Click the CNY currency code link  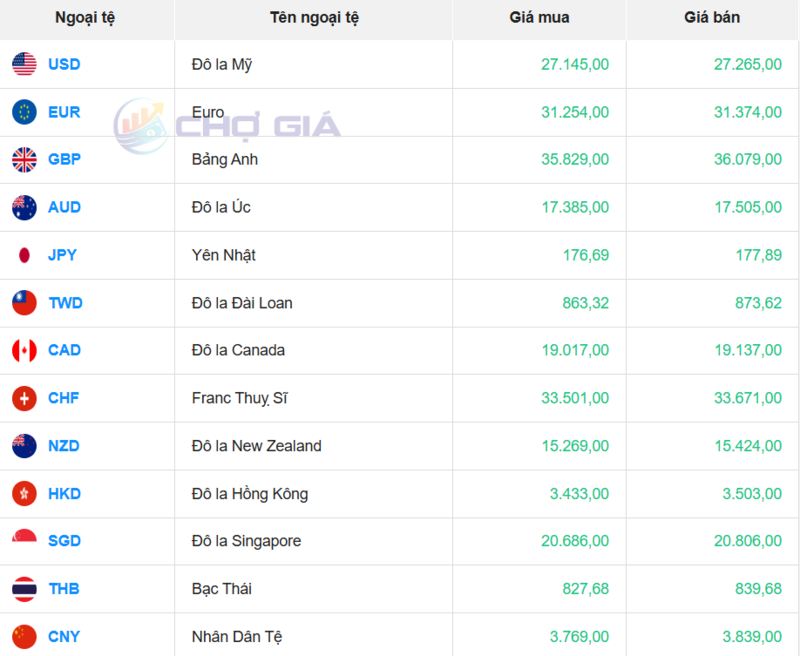[64, 636]
